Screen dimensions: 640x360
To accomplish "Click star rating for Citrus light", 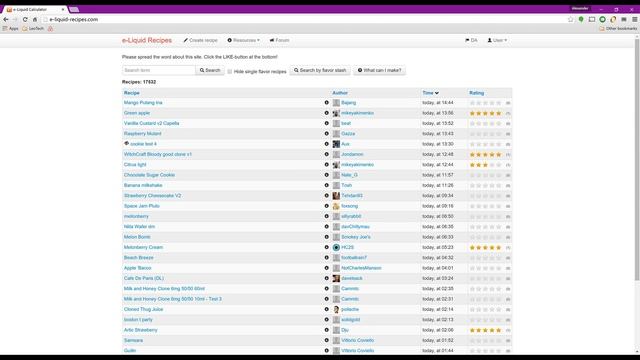I will click(x=485, y=164).
